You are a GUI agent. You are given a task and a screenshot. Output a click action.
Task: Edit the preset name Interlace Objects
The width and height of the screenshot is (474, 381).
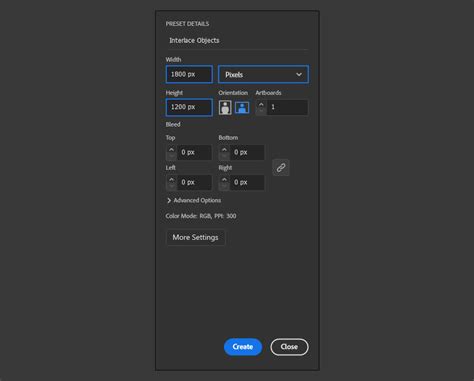237,41
